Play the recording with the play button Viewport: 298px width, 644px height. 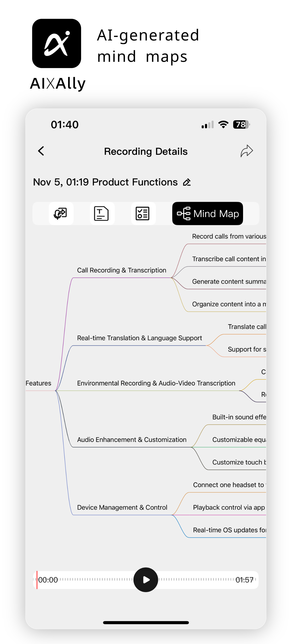click(x=146, y=580)
